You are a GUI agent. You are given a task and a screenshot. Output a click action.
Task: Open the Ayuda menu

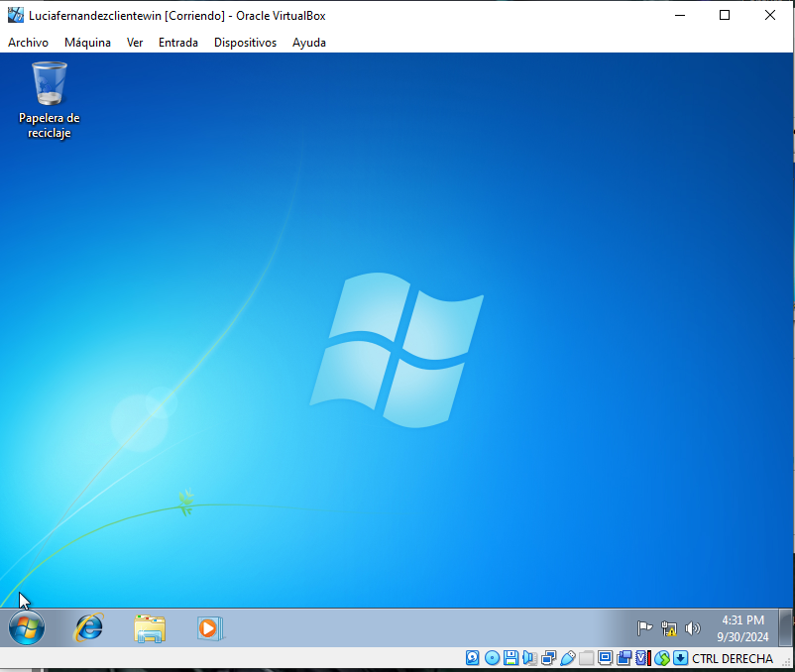(x=309, y=43)
